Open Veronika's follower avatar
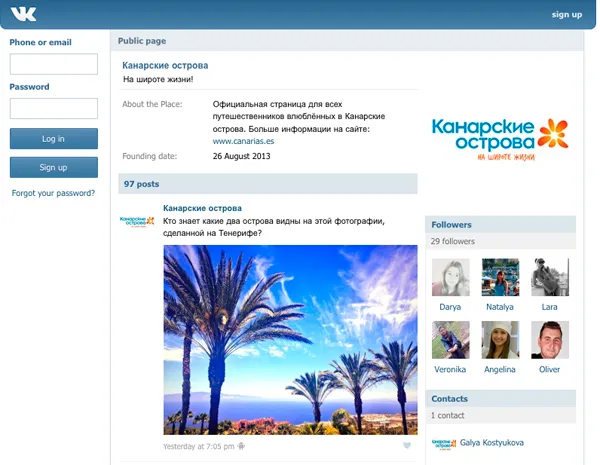 450,340
